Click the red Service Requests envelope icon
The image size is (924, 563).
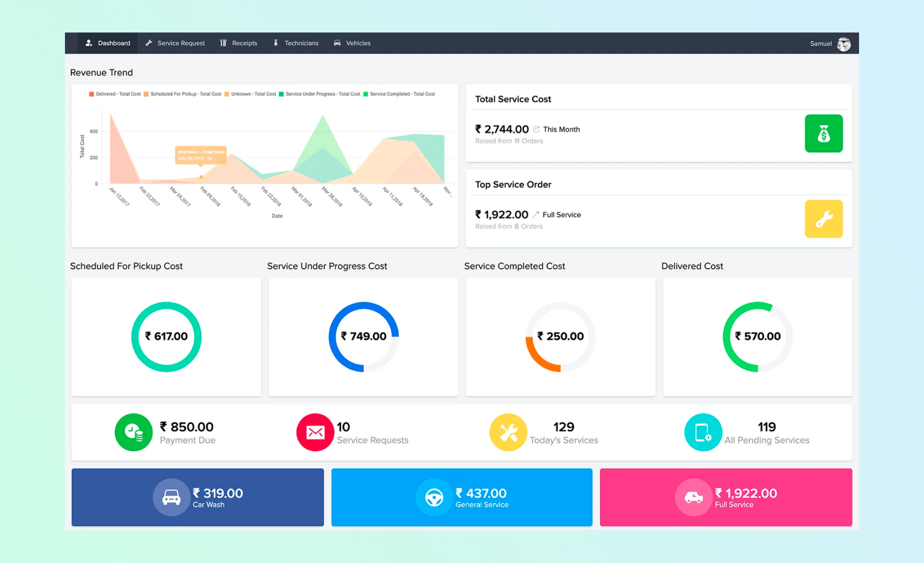(x=315, y=432)
